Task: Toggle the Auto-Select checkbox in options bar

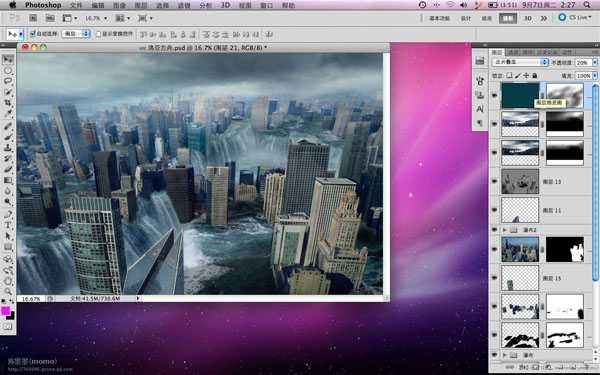Action: pos(33,34)
